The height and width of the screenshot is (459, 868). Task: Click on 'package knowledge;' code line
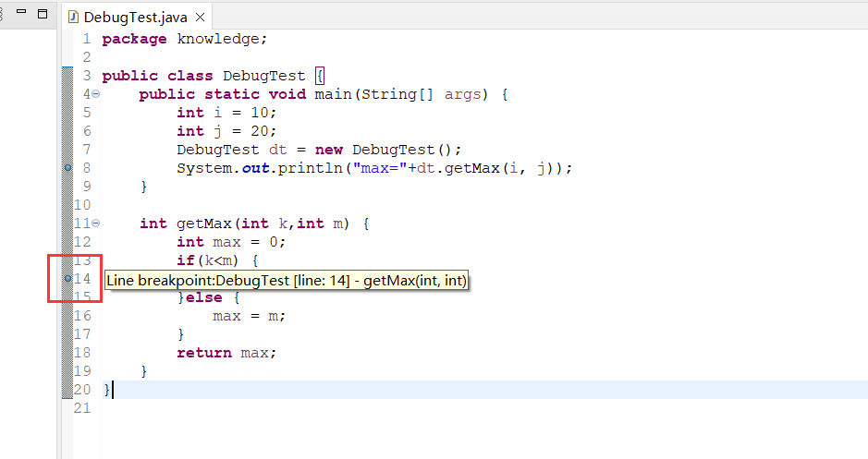[x=184, y=39]
